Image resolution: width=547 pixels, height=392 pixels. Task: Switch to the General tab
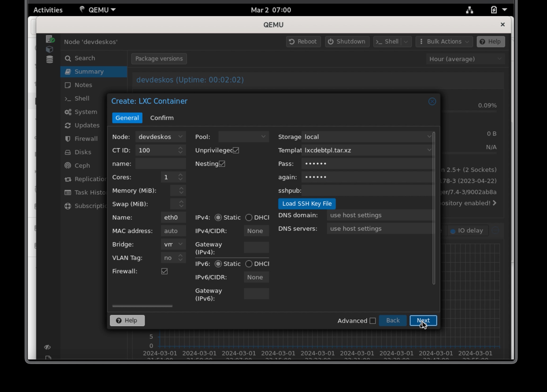[127, 117]
